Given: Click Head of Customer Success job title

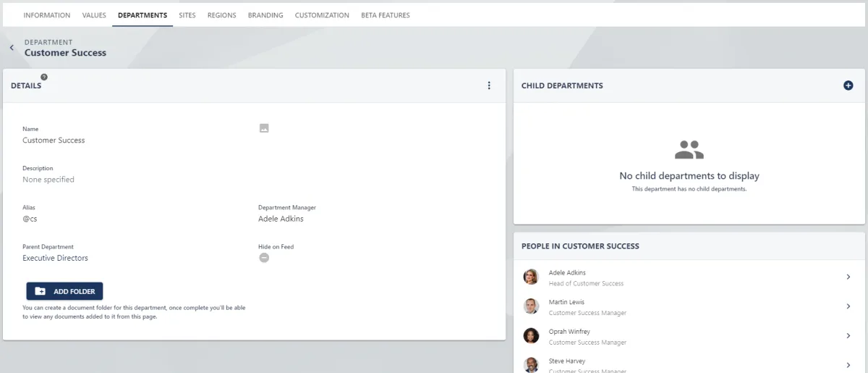Looking at the screenshot, I should tap(586, 284).
